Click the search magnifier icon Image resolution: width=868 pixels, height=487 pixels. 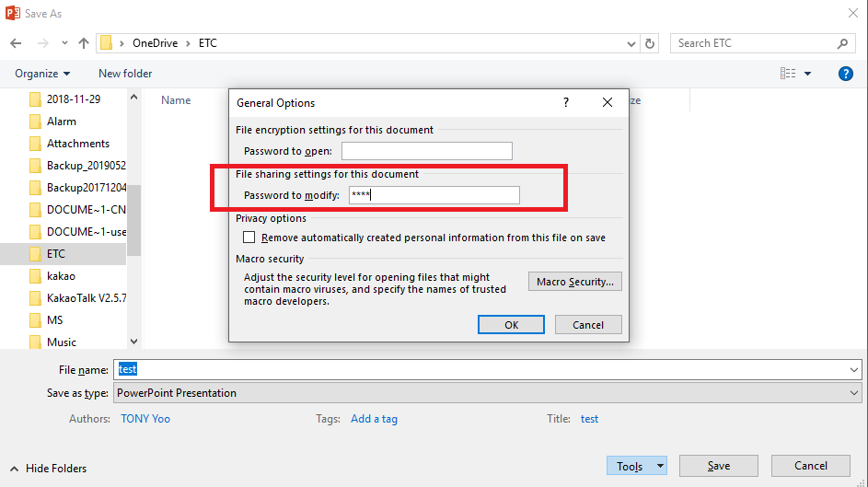(842, 43)
